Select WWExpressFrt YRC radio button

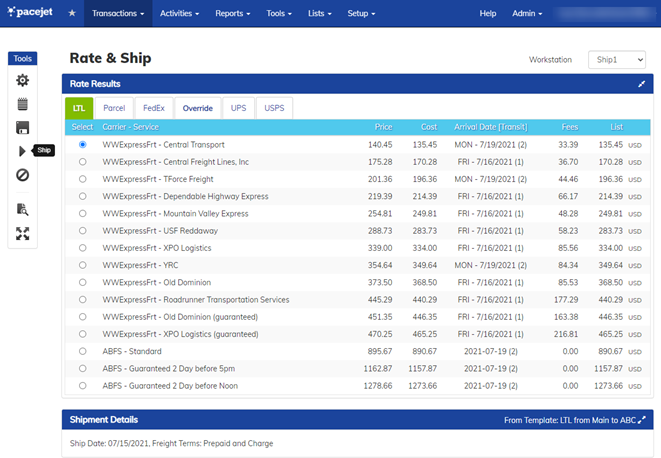pos(83,265)
